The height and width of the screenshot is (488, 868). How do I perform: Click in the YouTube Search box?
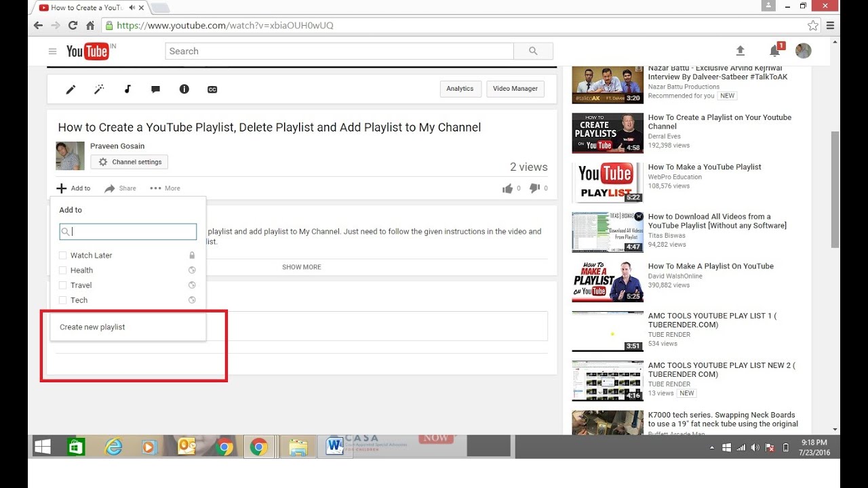click(339, 51)
